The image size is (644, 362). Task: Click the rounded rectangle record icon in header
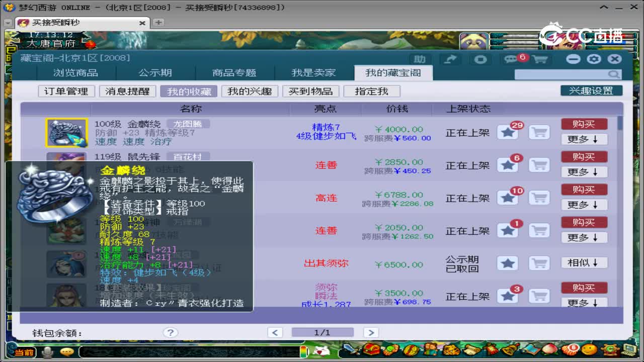[x=481, y=59]
